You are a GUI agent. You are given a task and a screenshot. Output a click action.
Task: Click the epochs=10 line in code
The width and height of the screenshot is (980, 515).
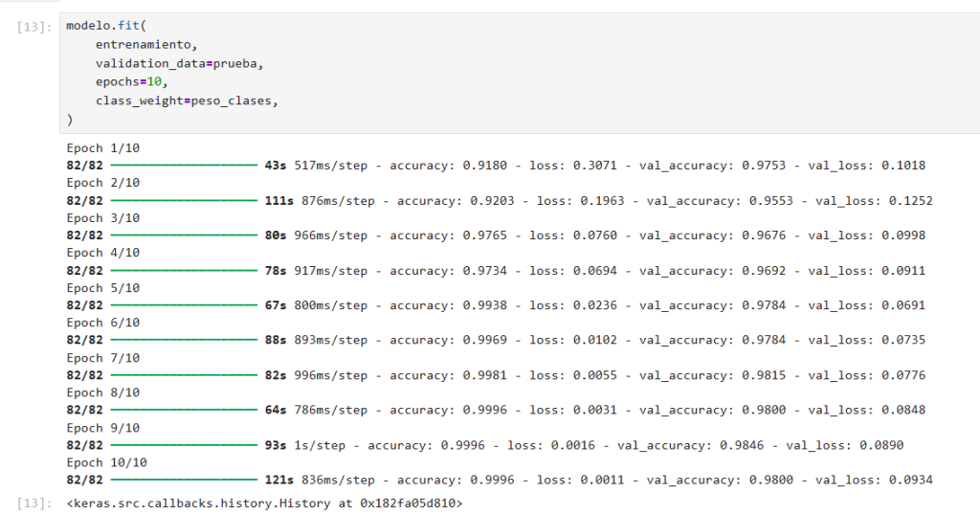(x=132, y=82)
